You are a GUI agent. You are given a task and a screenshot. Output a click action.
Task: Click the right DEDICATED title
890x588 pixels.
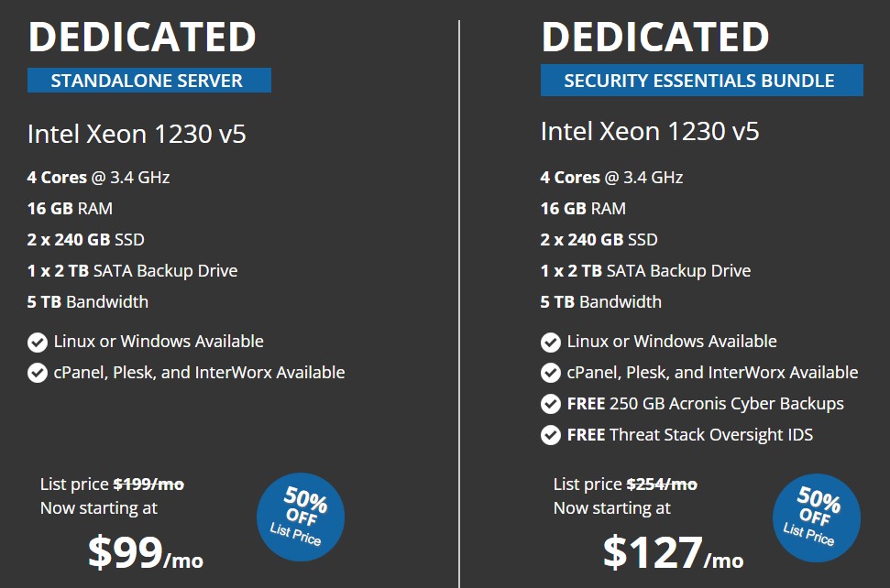click(x=655, y=36)
